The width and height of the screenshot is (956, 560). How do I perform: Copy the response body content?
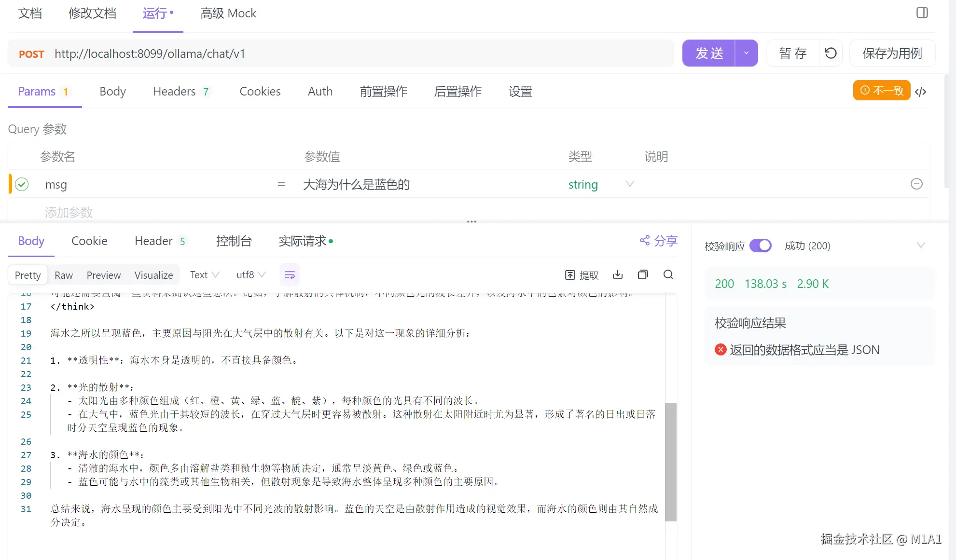click(642, 275)
